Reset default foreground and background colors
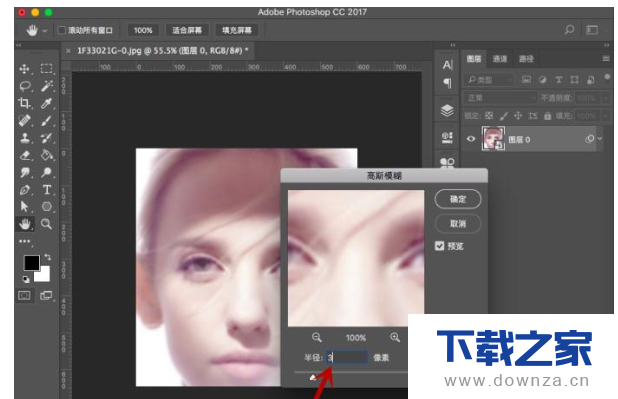The height and width of the screenshot is (399, 618). pos(26,279)
